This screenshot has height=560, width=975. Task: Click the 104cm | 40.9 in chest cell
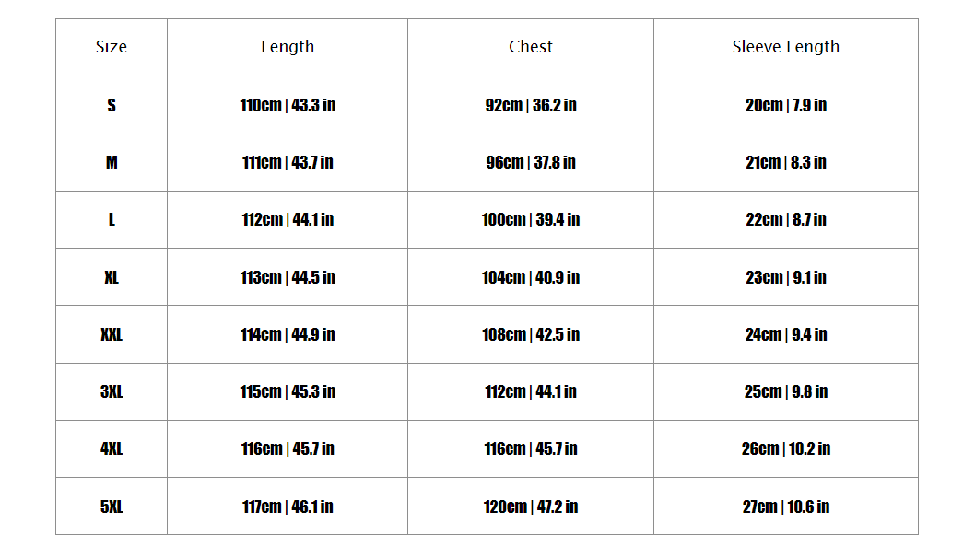[531, 277]
